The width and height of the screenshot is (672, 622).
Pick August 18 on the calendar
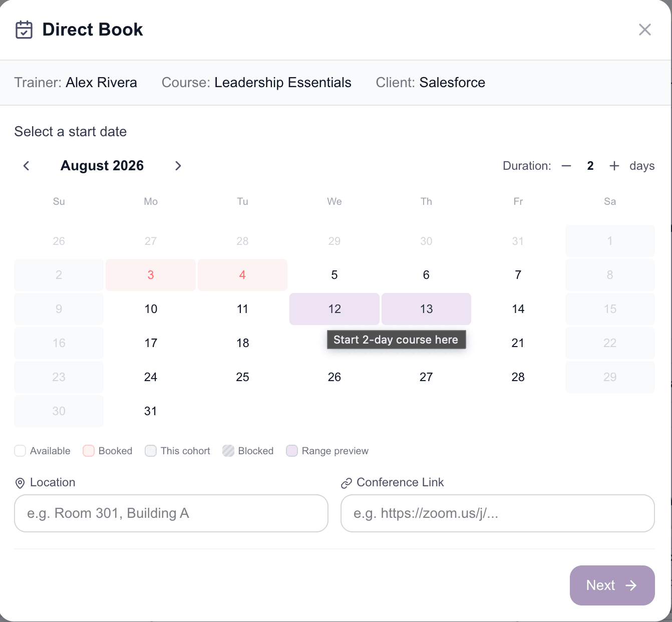243,343
